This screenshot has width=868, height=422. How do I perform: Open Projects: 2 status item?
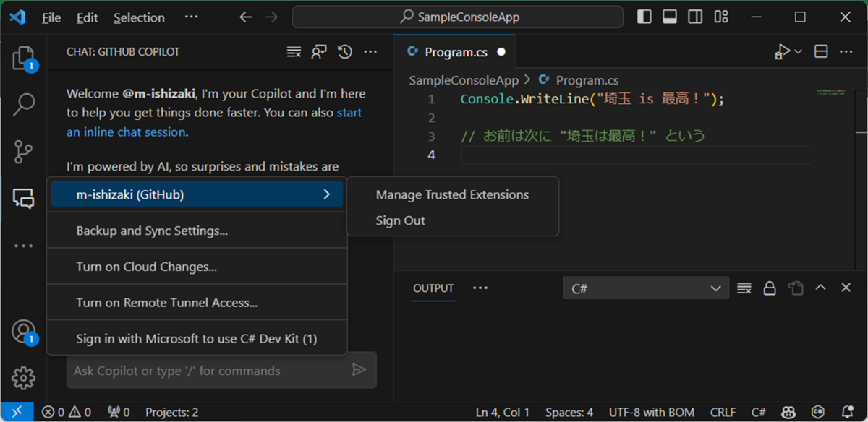point(172,412)
